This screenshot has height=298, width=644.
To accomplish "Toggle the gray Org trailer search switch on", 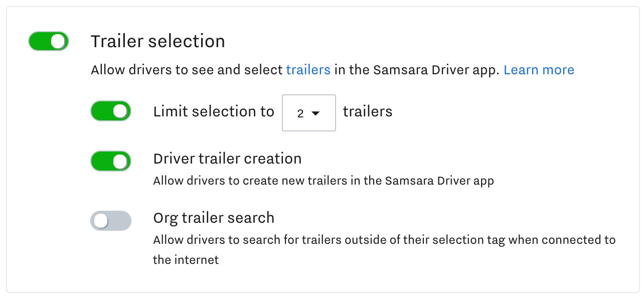I will [x=111, y=221].
